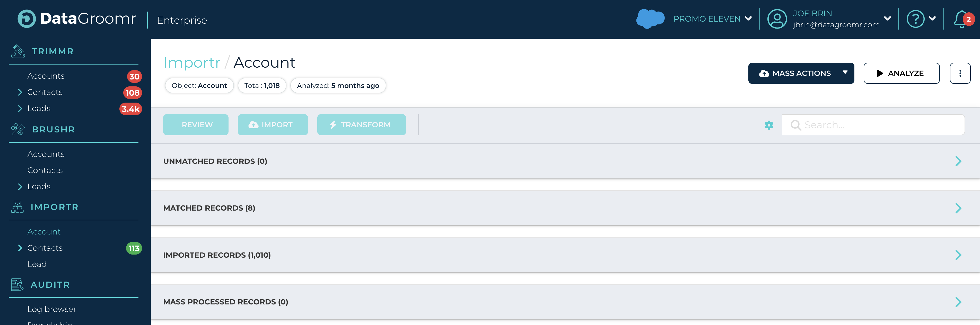Click the Auditr section icon

[17, 285]
